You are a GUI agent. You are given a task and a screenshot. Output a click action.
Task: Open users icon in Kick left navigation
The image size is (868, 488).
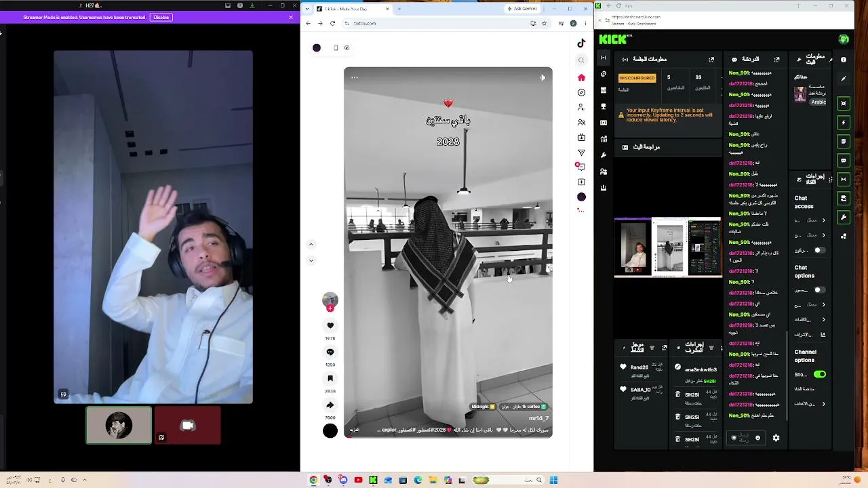point(604,171)
